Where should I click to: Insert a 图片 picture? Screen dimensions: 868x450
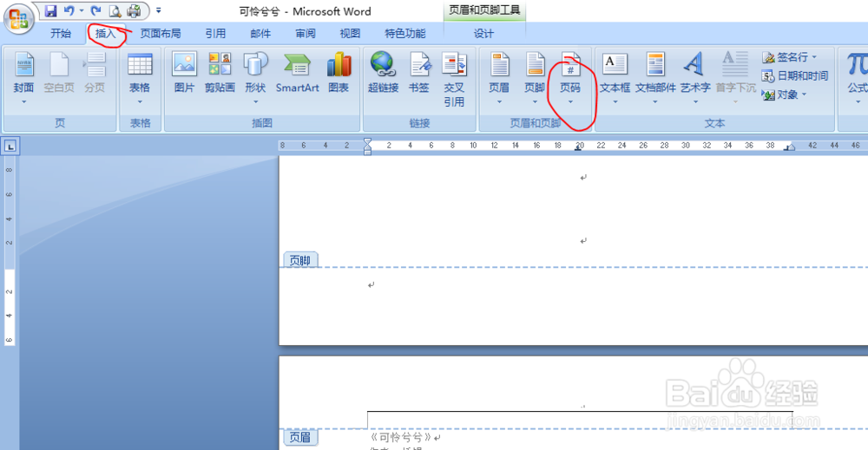(184, 73)
